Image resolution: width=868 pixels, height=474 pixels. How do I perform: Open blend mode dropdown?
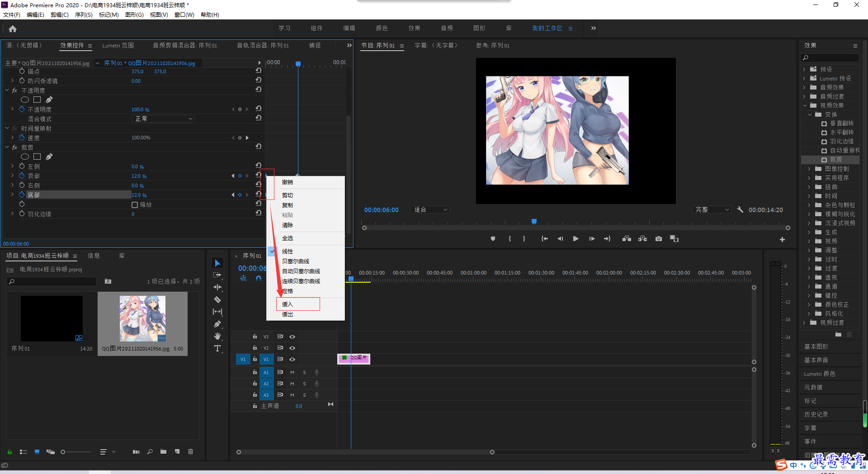click(x=163, y=118)
